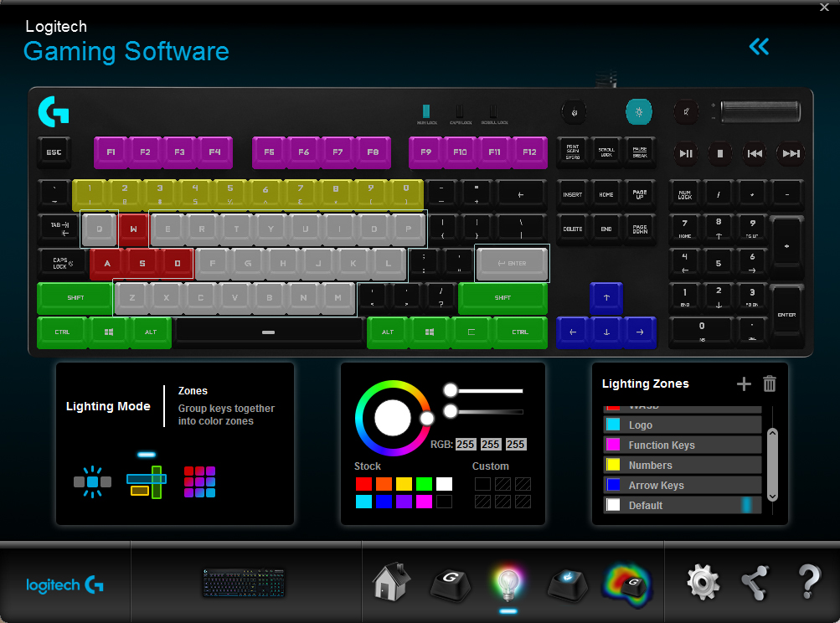Viewport: 840px width, 623px height.
Task: Click the Logitech G logo in bottom bar
Action: 64,584
